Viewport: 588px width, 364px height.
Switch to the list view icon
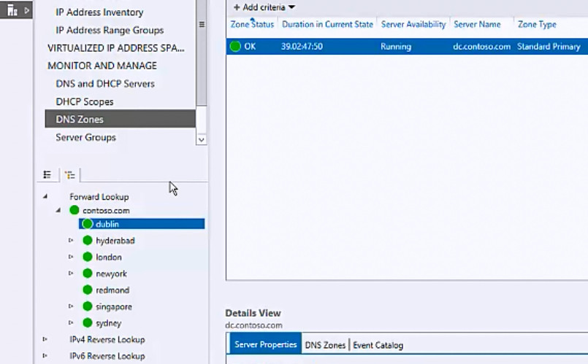[x=47, y=175]
